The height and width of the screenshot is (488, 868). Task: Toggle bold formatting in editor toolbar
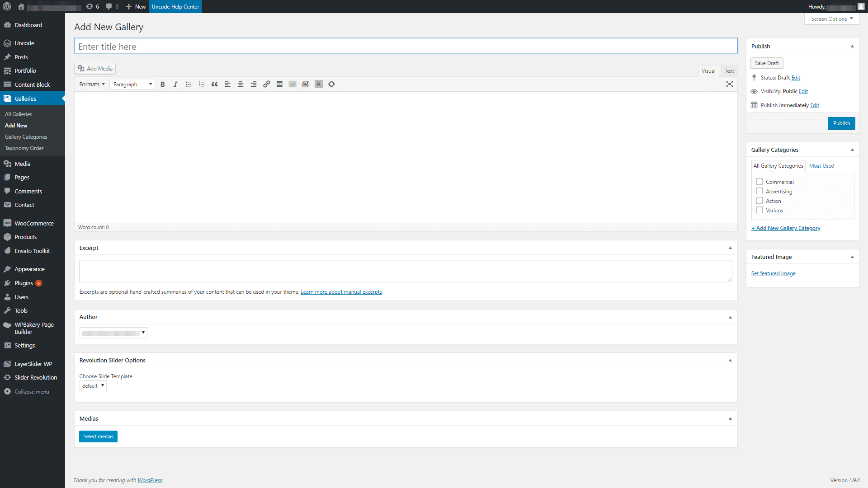(x=163, y=84)
